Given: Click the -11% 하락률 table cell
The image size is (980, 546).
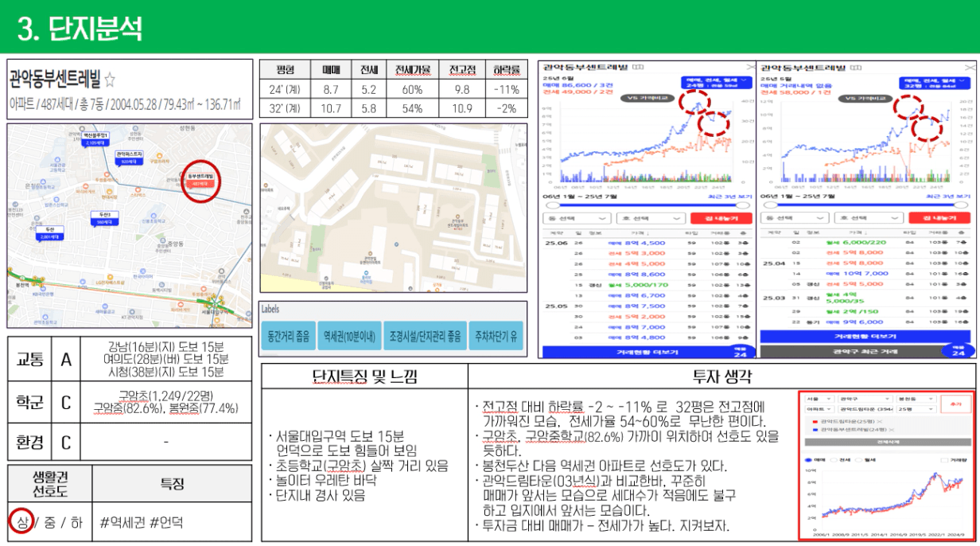Looking at the screenshot, I should [x=506, y=89].
